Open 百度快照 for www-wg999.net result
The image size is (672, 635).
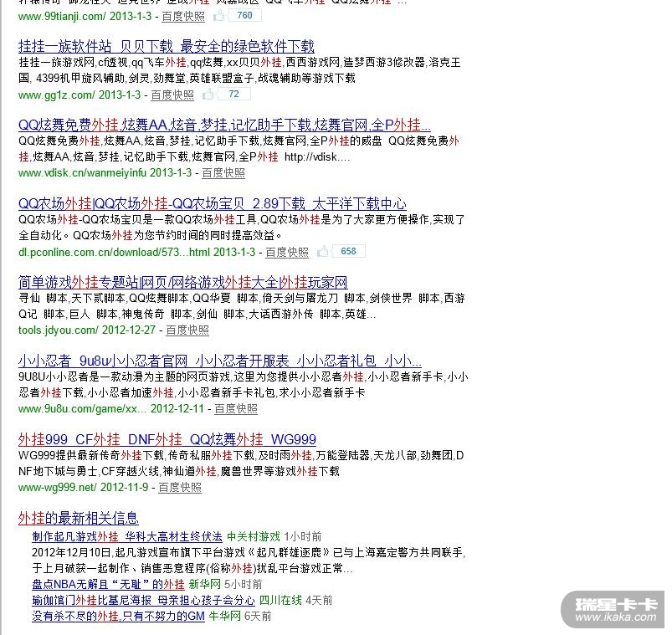(180, 487)
